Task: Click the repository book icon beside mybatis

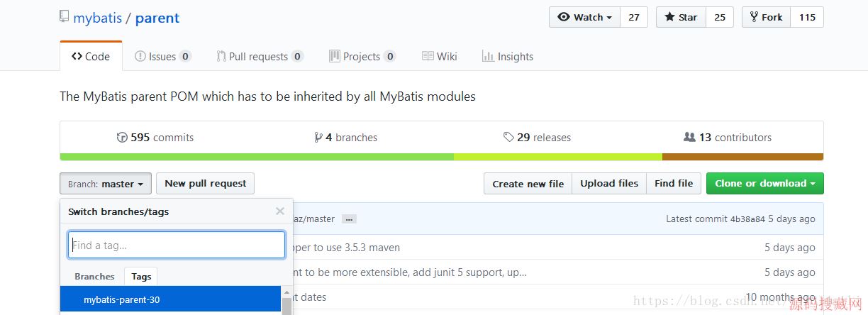Action: (x=65, y=17)
